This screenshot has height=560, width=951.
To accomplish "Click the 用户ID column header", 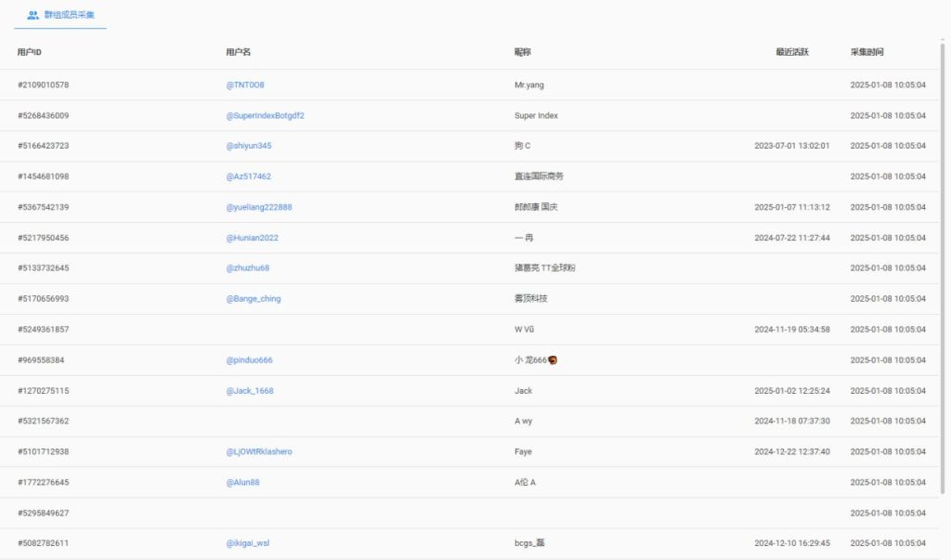I will click(29, 52).
